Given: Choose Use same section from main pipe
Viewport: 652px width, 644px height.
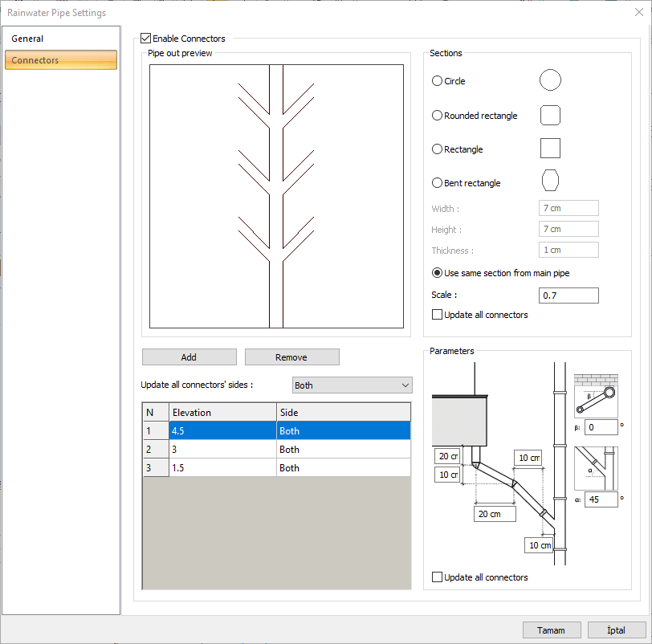Looking at the screenshot, I should click(438, 273).
